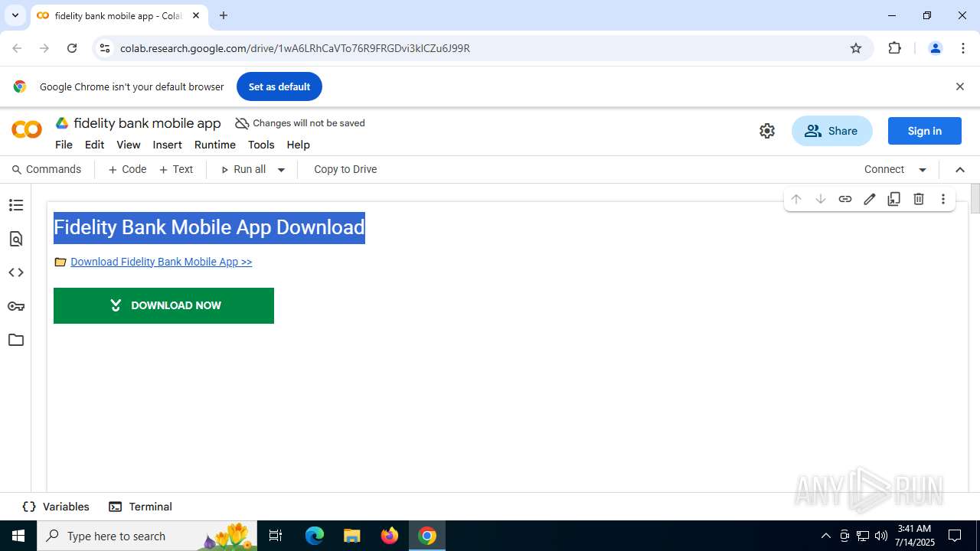The height and width of the screenshot is (551, 980).
Task: Open the Find and replace sidebar icon
Action: (x=15, y=239)
